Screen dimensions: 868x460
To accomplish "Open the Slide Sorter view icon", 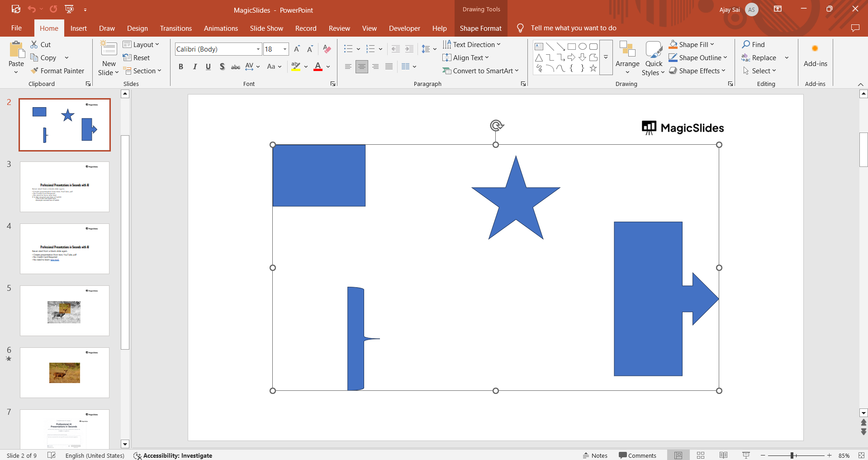I will tap(701, 455).
